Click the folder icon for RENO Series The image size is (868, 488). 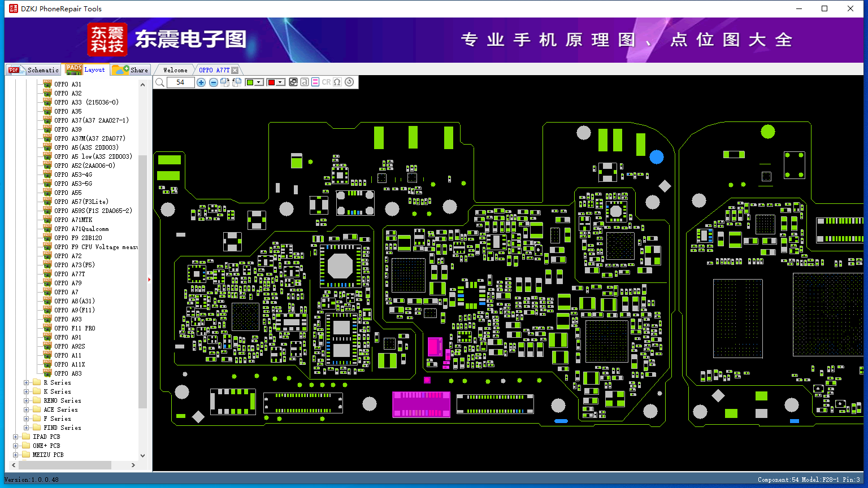37,400
